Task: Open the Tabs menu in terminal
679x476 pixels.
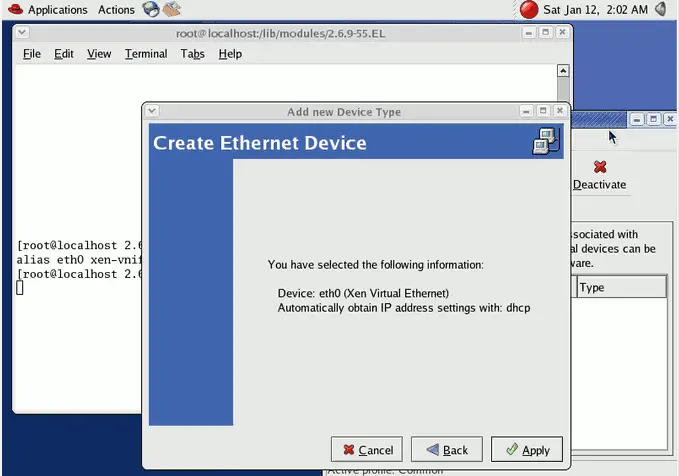Action: (193, 54)
